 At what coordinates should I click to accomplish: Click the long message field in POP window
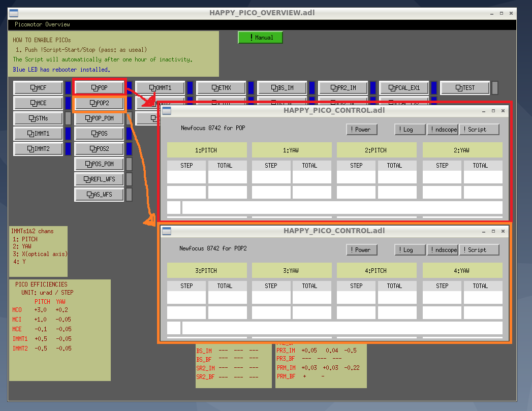point(342,208)
